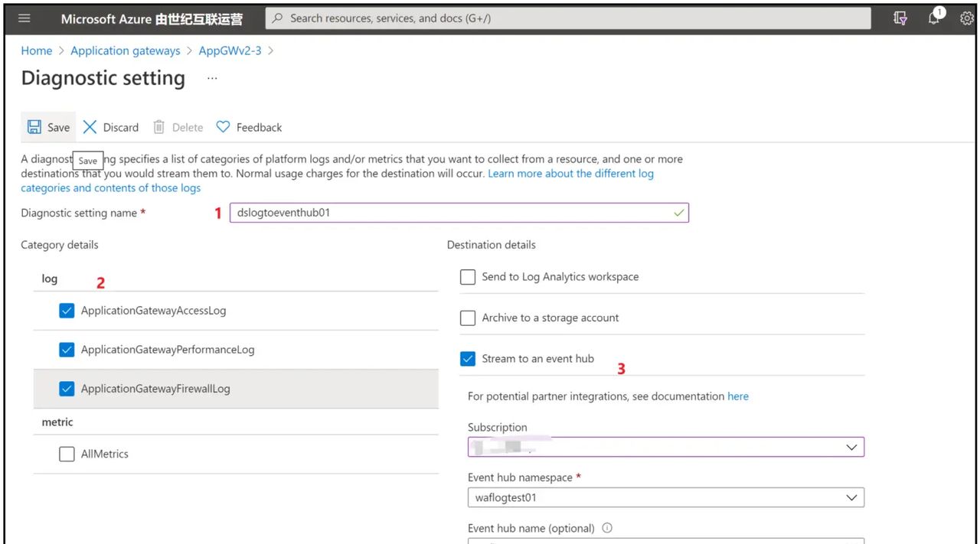The image size is (980, 544).
Task: Enable the AllMetrics checkbox
Action: pyautogui.click(x=67, y=454)
